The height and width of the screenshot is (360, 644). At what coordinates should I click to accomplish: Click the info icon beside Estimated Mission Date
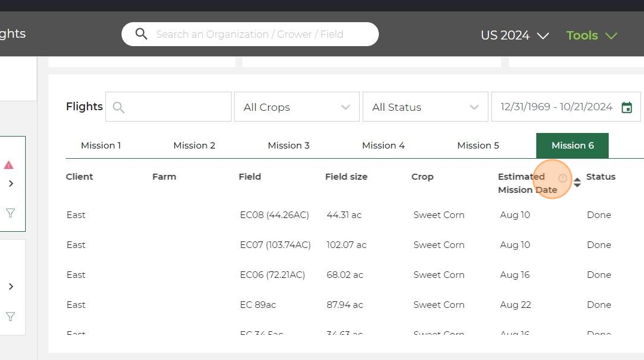(x=562, y=179)
